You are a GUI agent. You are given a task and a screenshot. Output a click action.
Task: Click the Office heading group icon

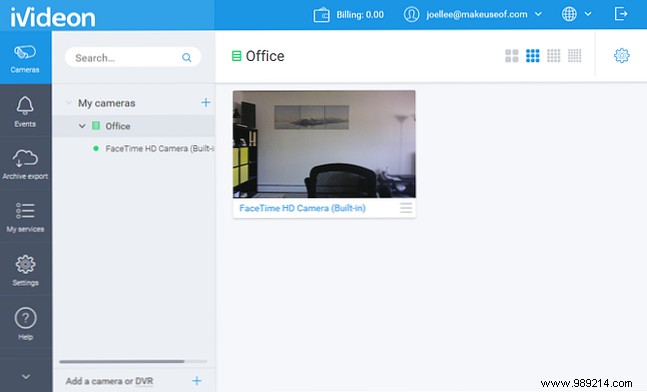coord(236,56)
